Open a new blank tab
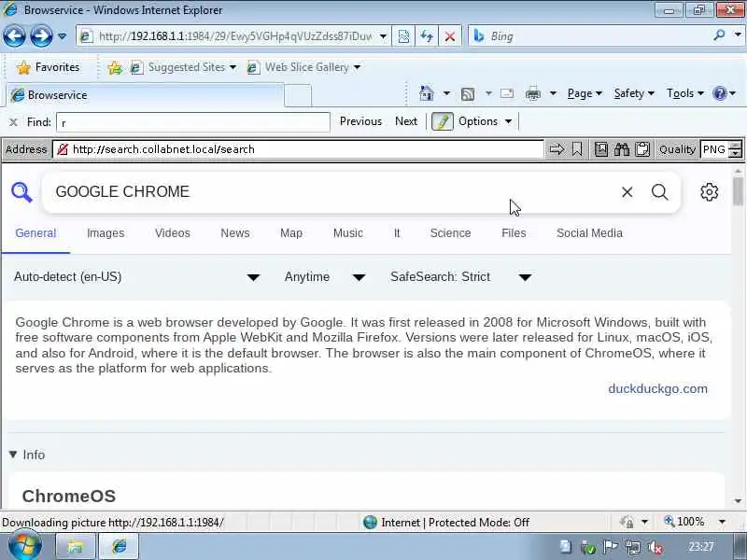This screenshot has width=747, height=560. point(298,95)
